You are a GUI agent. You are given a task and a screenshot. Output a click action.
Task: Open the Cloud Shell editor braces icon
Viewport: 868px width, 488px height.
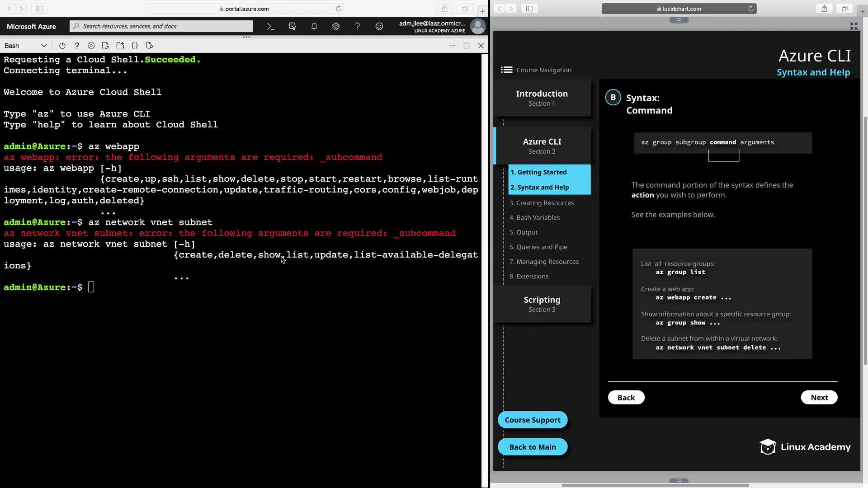[x=135, y=46]
